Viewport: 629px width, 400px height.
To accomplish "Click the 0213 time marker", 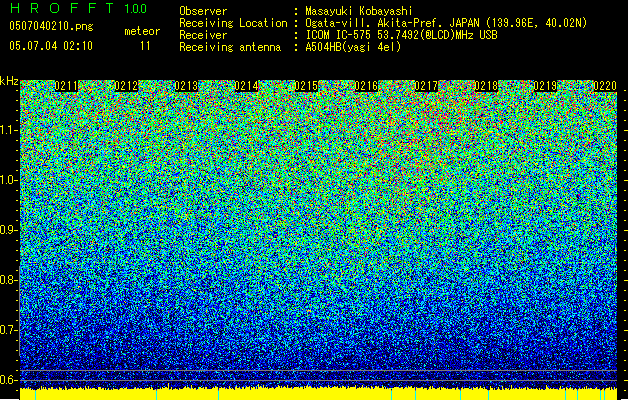I will pos(186,86).
